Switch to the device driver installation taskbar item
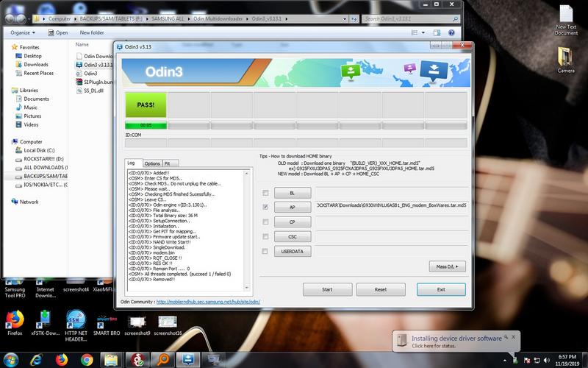The image size is (588, 368). [214, 360]
